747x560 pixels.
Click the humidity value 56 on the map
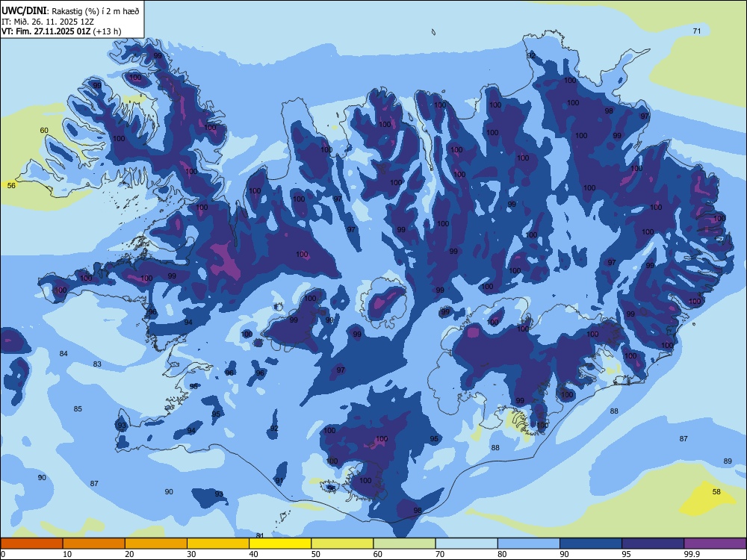pos(11,185)
